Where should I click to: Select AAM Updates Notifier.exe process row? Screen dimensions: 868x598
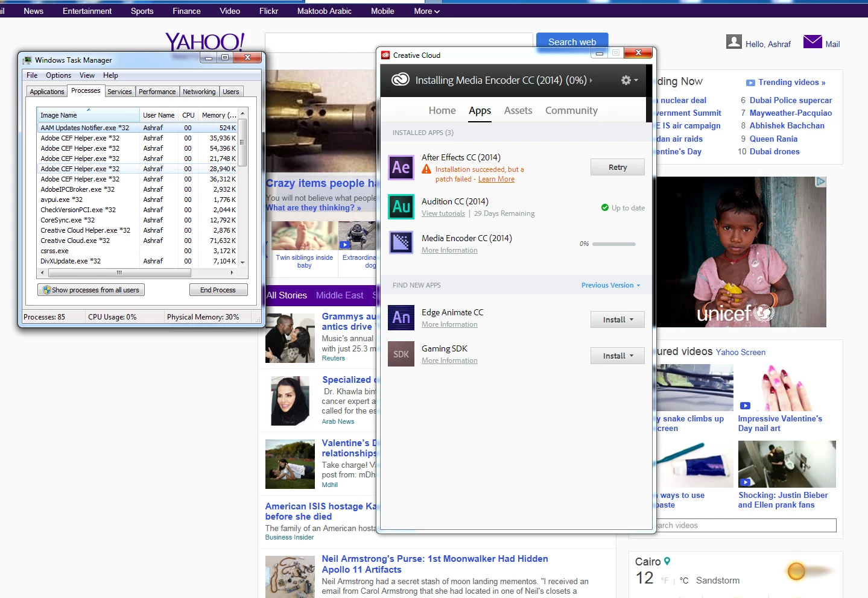[x=138, y=128]
